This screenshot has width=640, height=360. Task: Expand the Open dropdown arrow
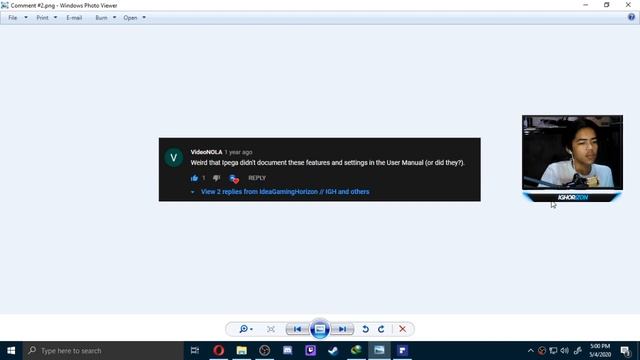coord(144,18)
